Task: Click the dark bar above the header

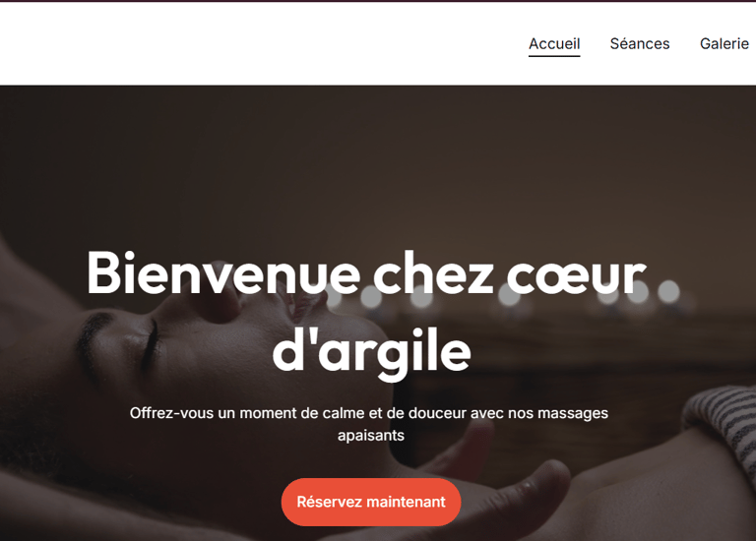Action: coord(378,1)
